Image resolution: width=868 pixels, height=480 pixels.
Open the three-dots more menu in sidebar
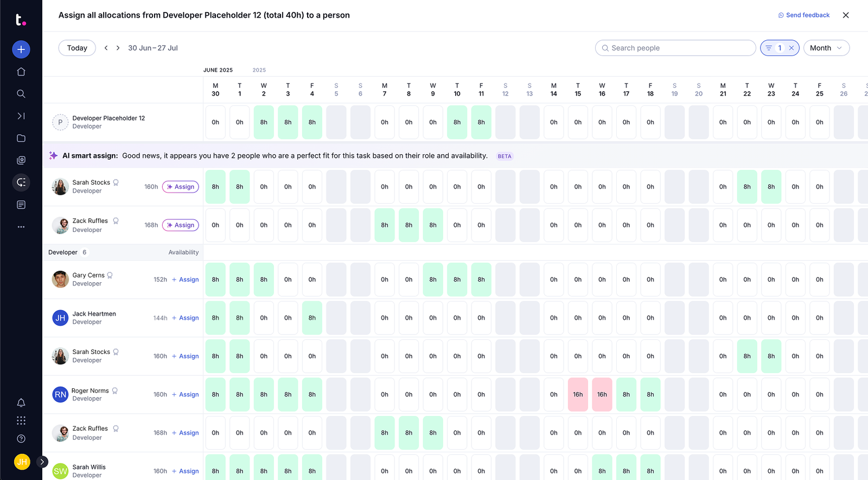21,227
